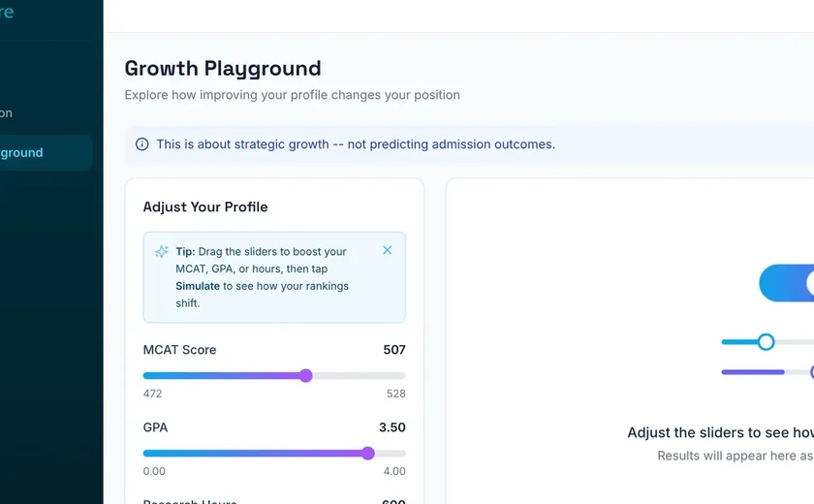Click the subtitle about improving your profile
This screenshot has width=814, height=504.
point(293,95)
